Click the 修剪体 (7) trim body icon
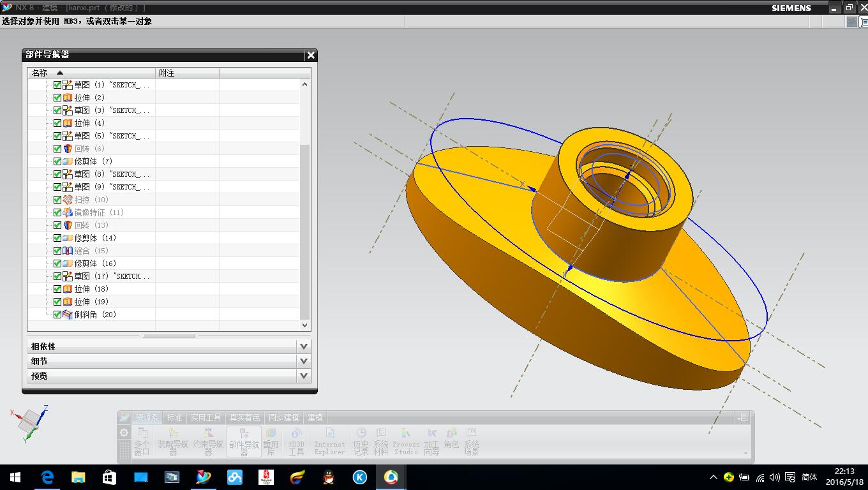Image resolution: width=868 pixels, height=490 pixels. click(x=68, y=161)
